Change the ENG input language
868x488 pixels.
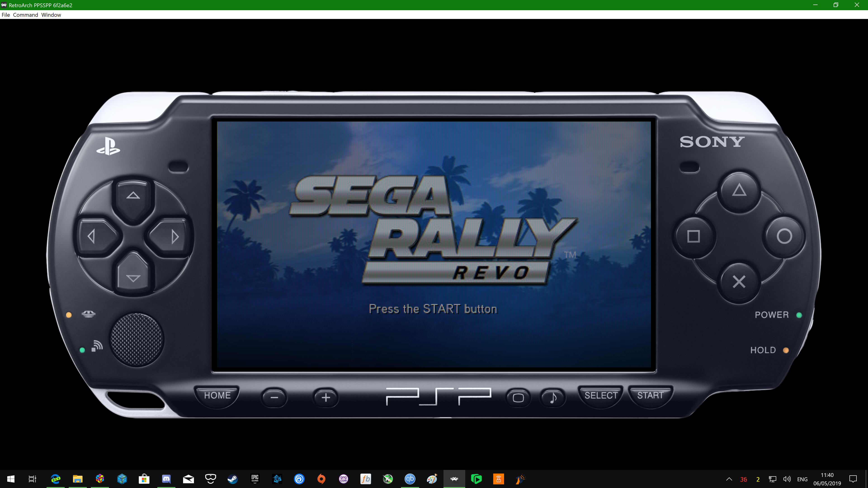[x=802, y=479]
